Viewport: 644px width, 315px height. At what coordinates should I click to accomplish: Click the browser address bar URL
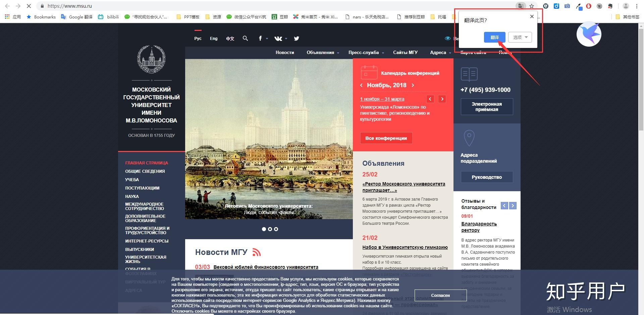(x=70, y=6)
